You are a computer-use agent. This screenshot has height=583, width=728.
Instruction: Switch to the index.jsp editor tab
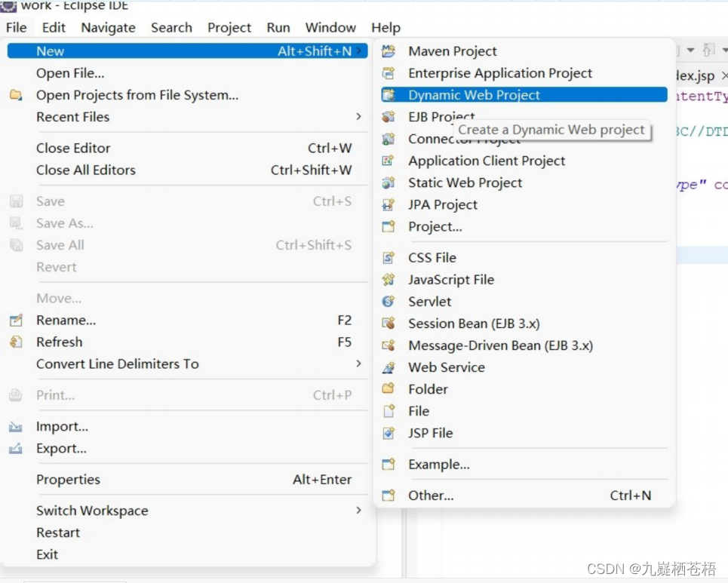click(696, 75)
